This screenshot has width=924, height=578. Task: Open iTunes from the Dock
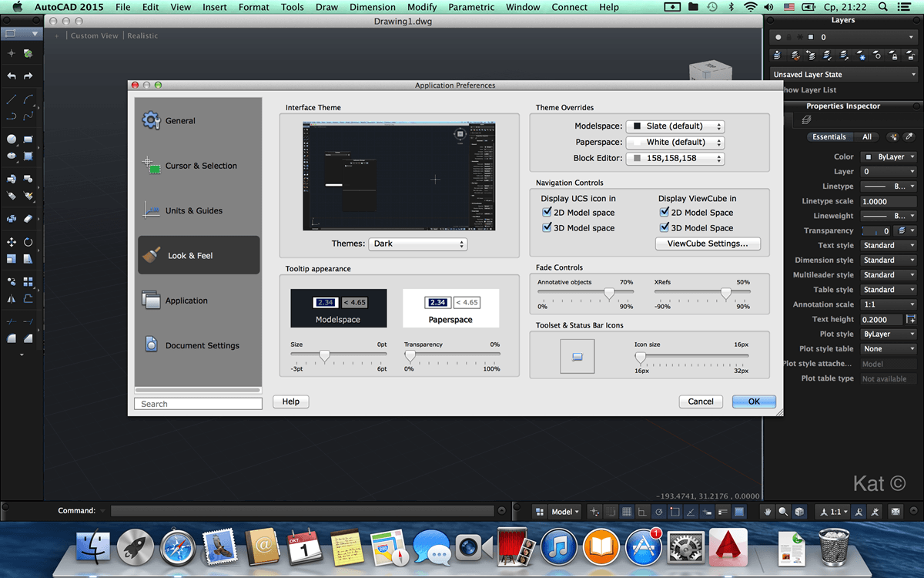pyautogui.click(x=560, y=548)
